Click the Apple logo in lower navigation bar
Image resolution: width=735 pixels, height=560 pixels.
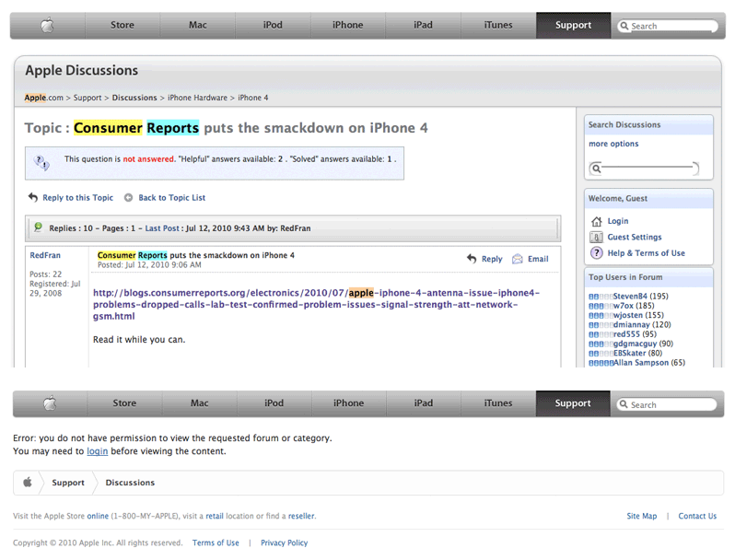[x=50, y=403]
